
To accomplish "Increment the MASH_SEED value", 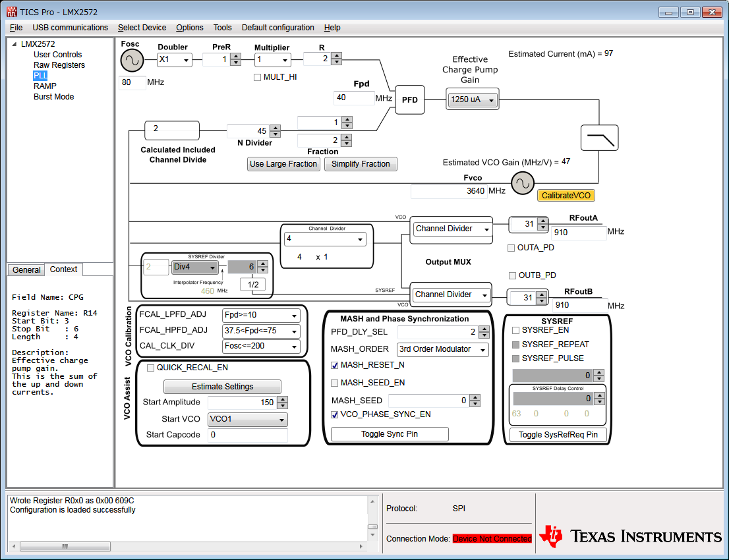I will 475,398.
